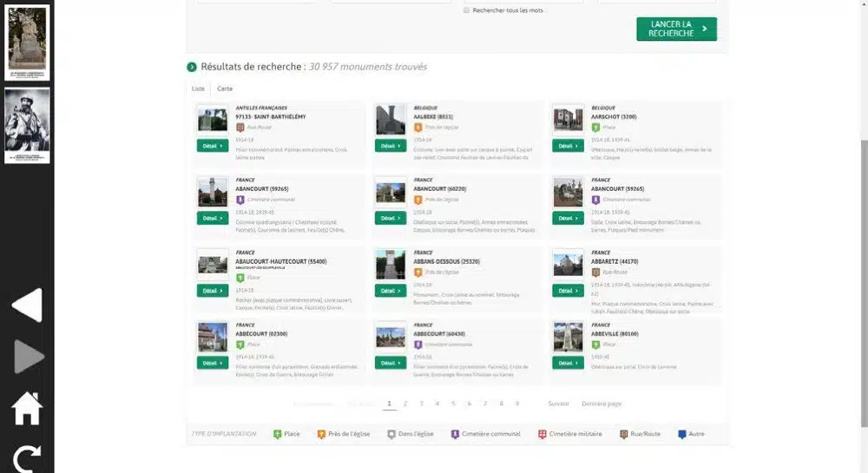Image resolution: width=868 pixels, height=473 pixels.
Task: Click the grey forward arrow in sidebar
Action: point(28,357)
